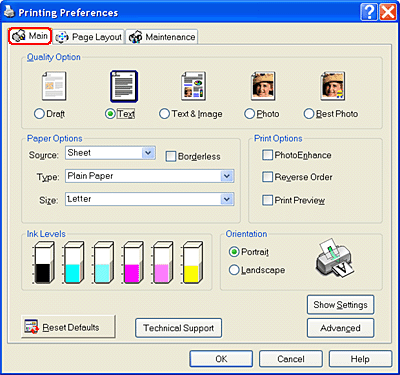Click the Reset Defaults button
The image size is (400, 375).
pos(68,327)
